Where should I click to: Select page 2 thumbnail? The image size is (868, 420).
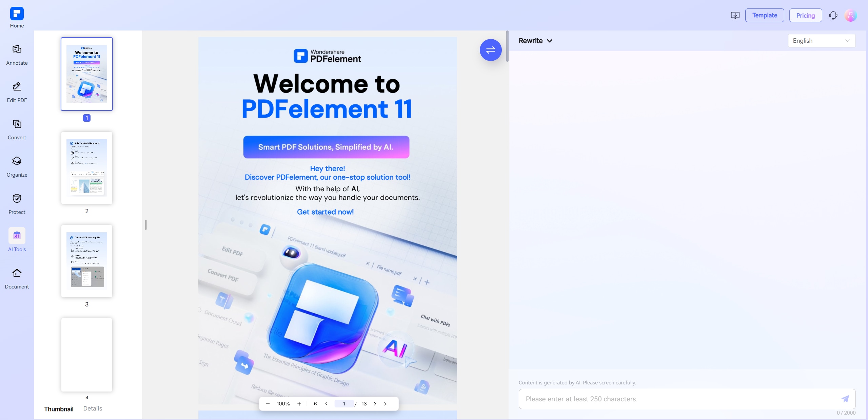click(87, 168)
